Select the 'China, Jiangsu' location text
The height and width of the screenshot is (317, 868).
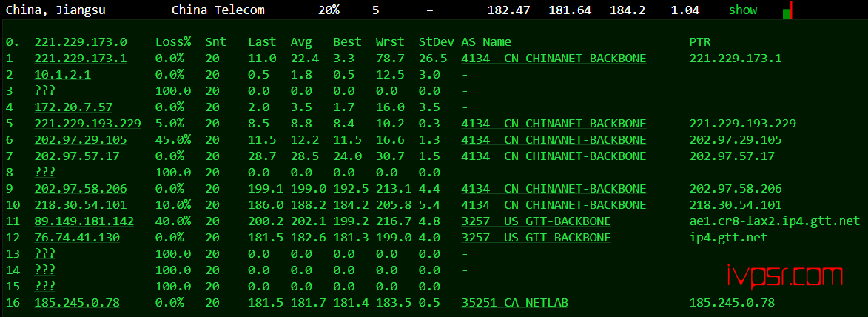click(x=55, y=10)
